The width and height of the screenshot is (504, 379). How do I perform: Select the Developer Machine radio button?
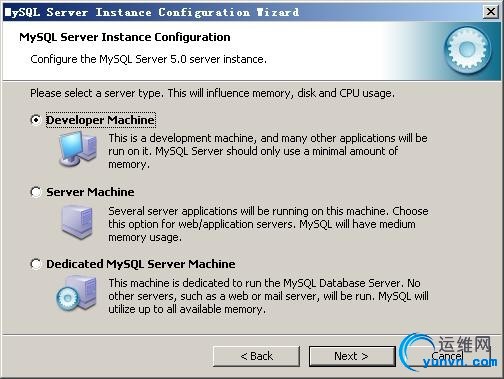coord(36,120)
